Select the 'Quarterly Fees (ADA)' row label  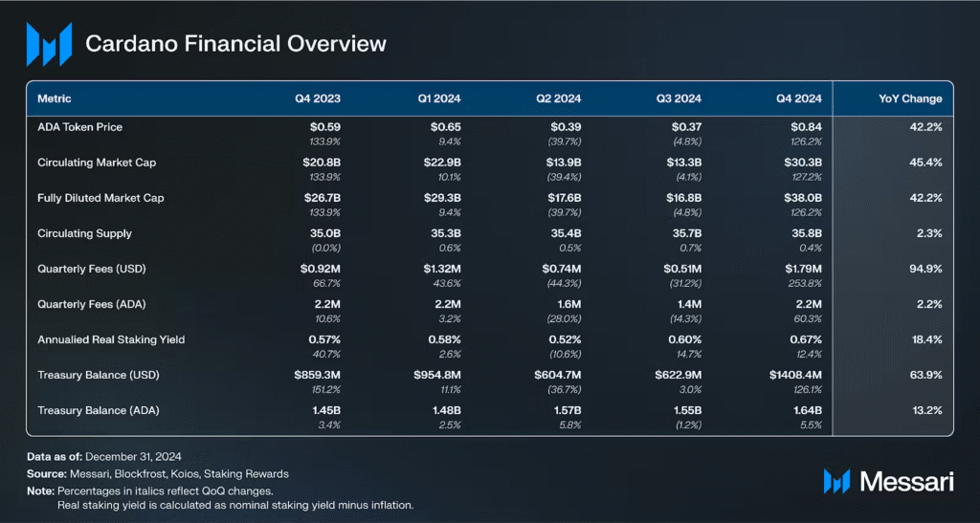coord(92,305)
